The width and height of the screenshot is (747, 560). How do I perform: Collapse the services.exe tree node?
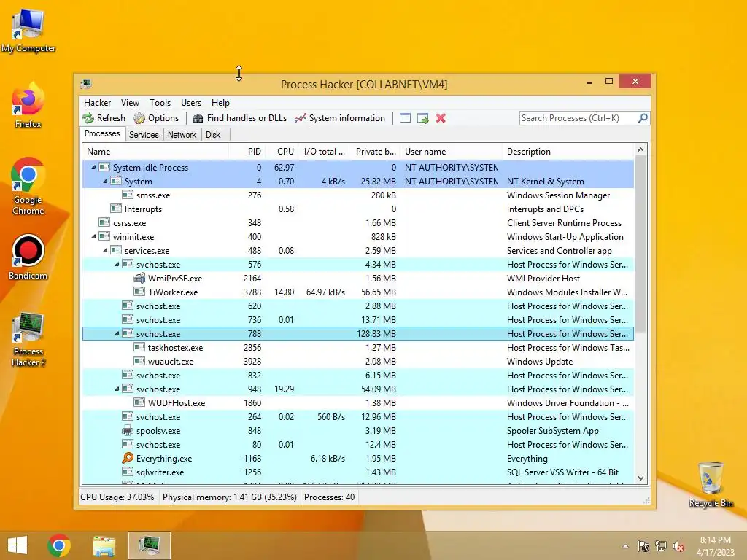105,251
